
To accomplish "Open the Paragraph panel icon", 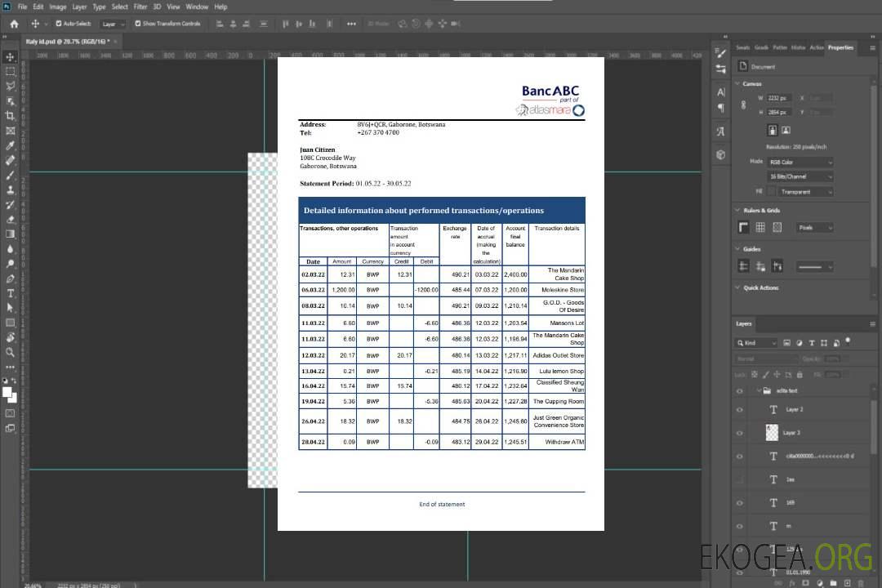I will [x=721, y=108].
